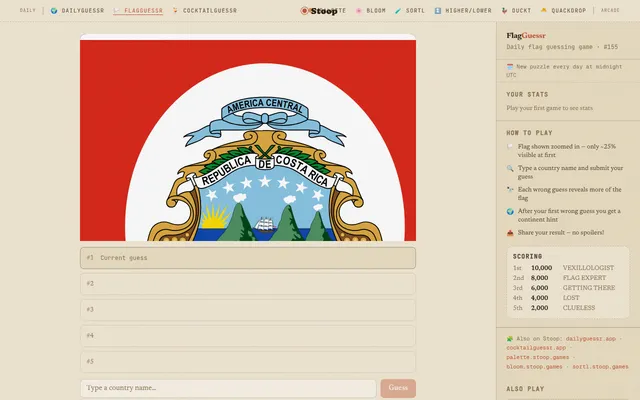Click the country name input field
The height and width of the screenshot is (400, 640).
coord(228,388)
